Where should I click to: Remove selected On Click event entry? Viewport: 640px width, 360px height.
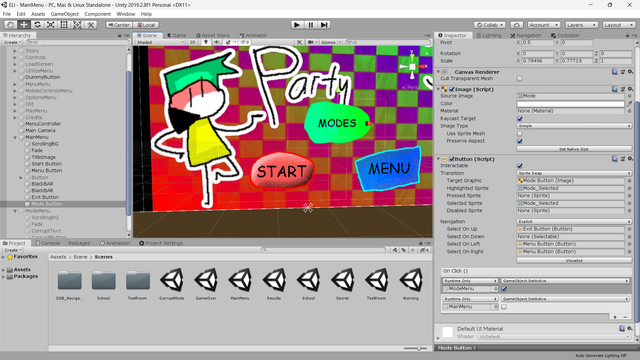coord(625,317)
